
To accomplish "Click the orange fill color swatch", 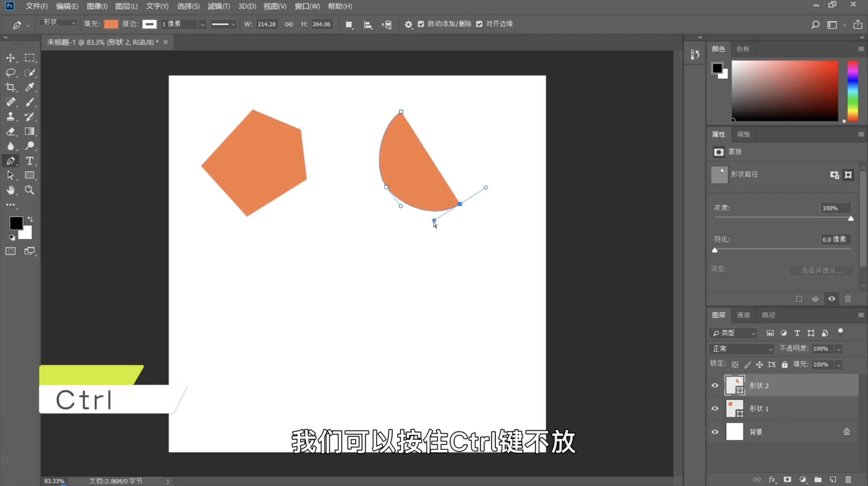I will pyautogui.click(x=111, y=24).
